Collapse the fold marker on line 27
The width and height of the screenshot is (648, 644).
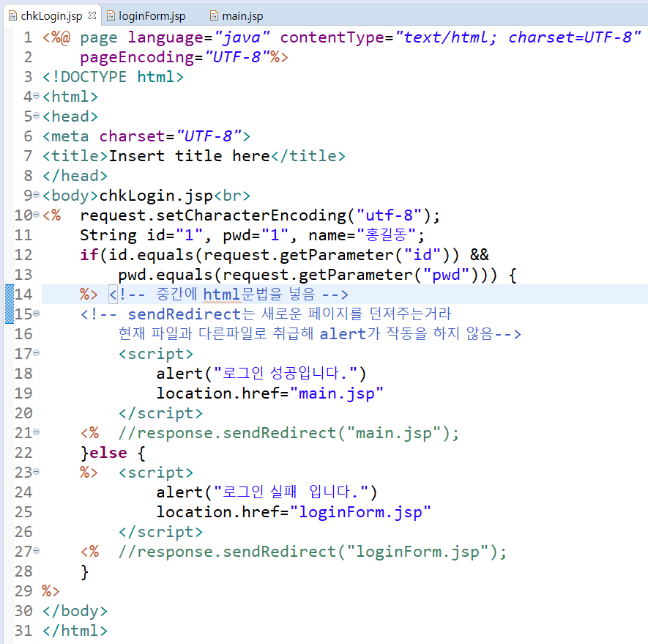(x=37, y=551)
